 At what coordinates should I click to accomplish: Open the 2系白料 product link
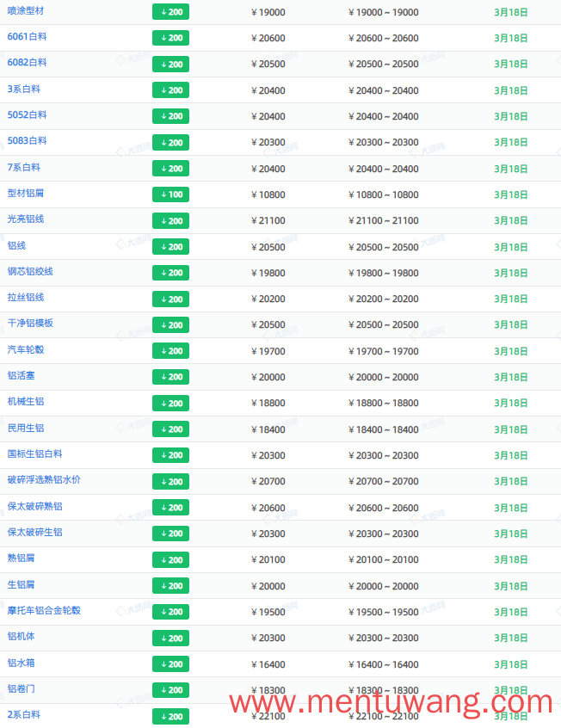coord(24,715)
